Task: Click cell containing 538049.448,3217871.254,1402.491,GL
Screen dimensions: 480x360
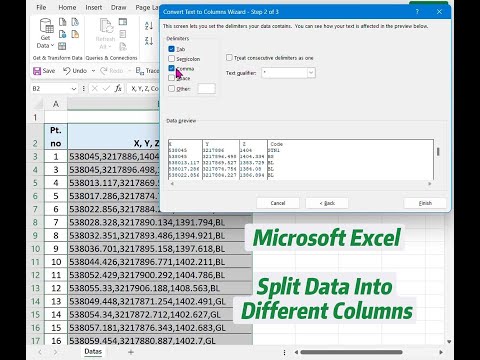Action: tap(160, 301)
